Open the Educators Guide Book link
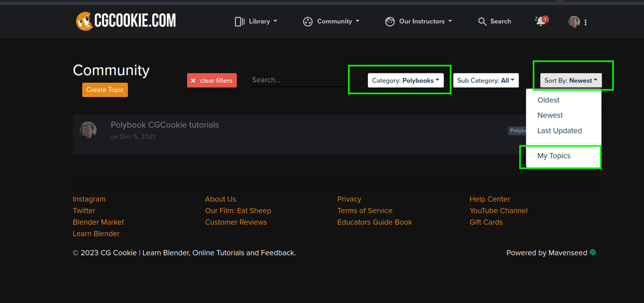This screenshot has width=644, height=303. click(375, 222)
